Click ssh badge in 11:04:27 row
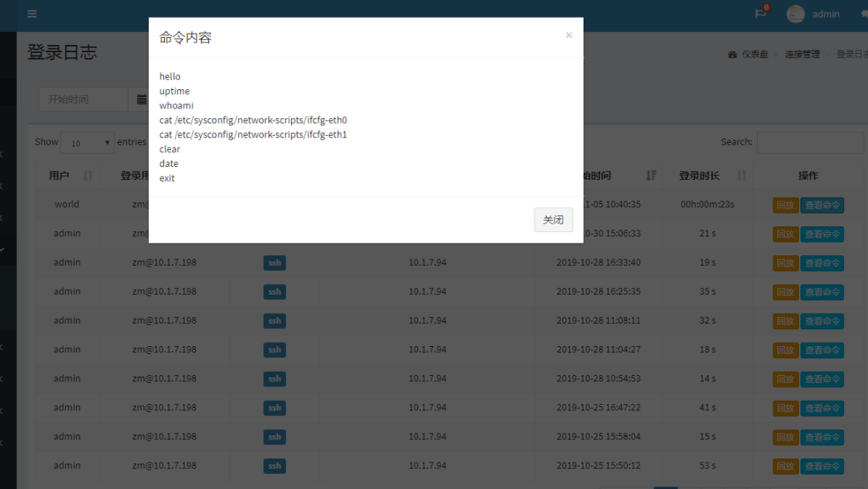 [275, 349]
